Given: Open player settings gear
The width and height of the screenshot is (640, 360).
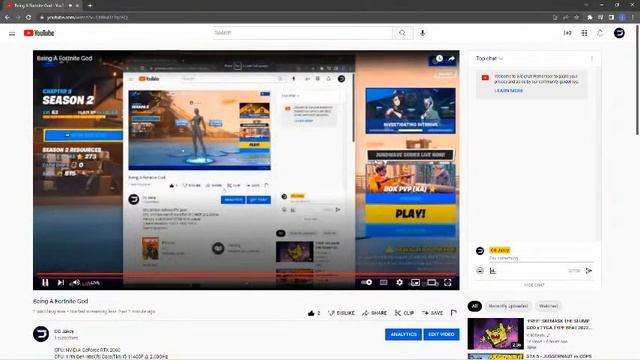Looking at the screenshot, I should tap(399, 282).
